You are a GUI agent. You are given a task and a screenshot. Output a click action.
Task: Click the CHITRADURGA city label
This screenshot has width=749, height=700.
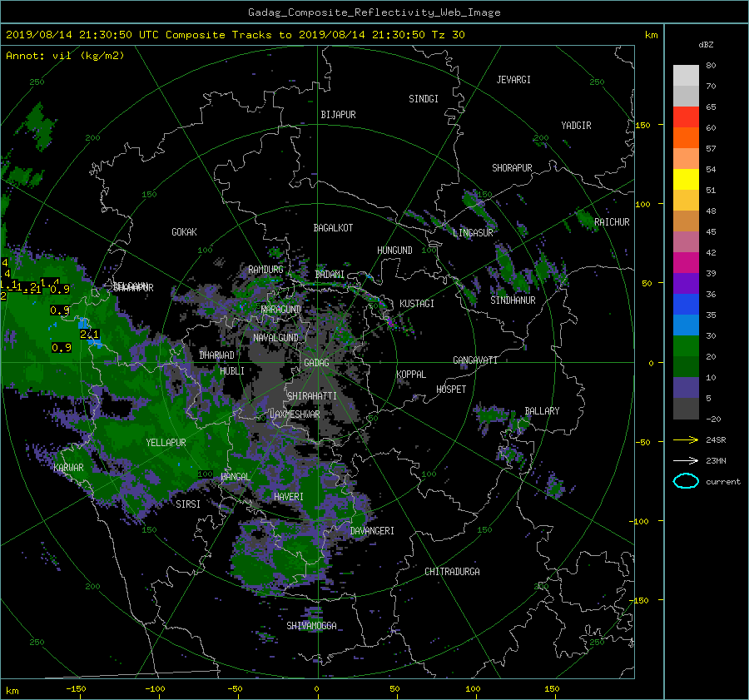point(452,572)
